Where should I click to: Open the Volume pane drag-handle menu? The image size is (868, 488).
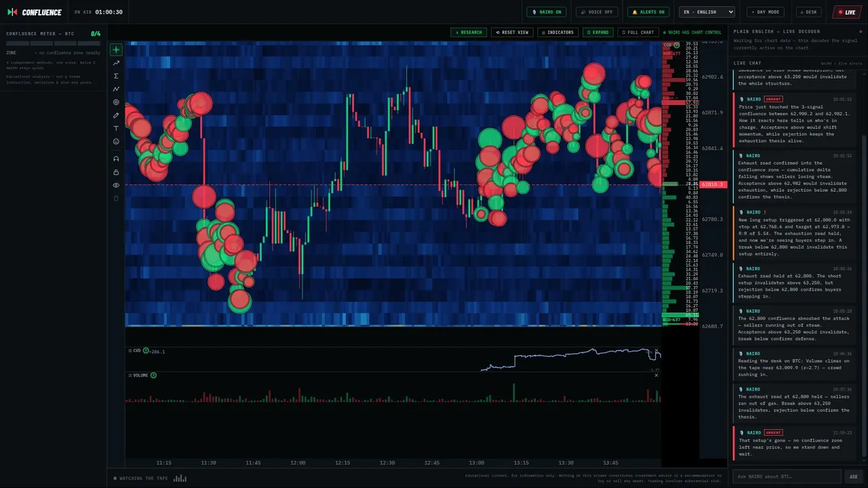click(130, 375)
